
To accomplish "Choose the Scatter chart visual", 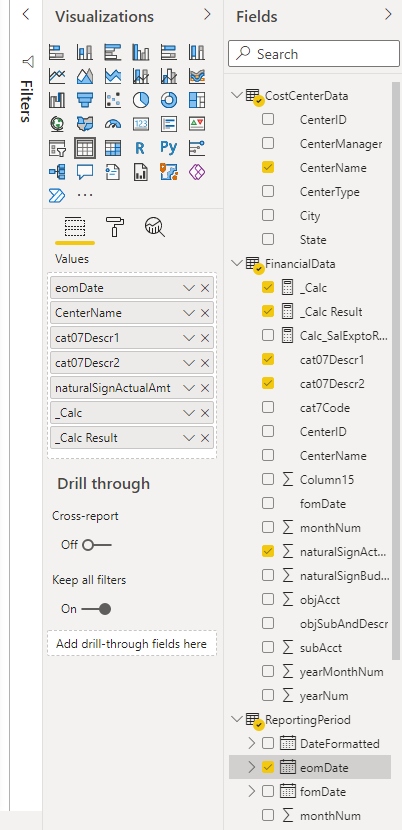I will tap(113, 100).
